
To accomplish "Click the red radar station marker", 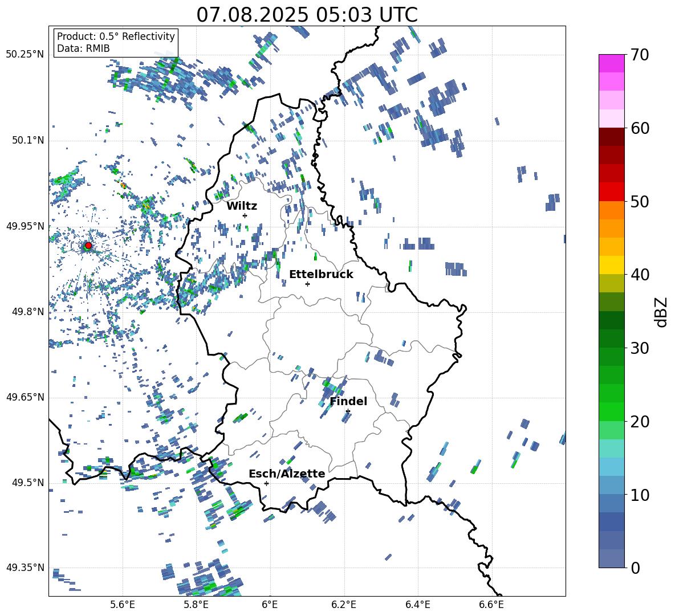I will click(x=88, y=246).
